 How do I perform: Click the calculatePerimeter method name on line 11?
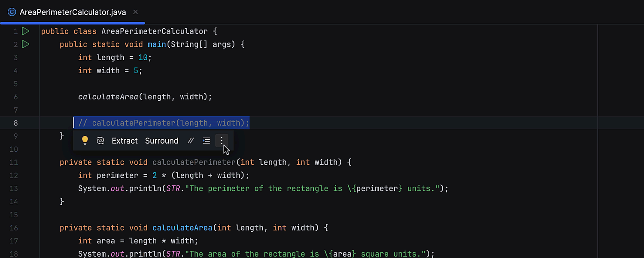[194, 162]
